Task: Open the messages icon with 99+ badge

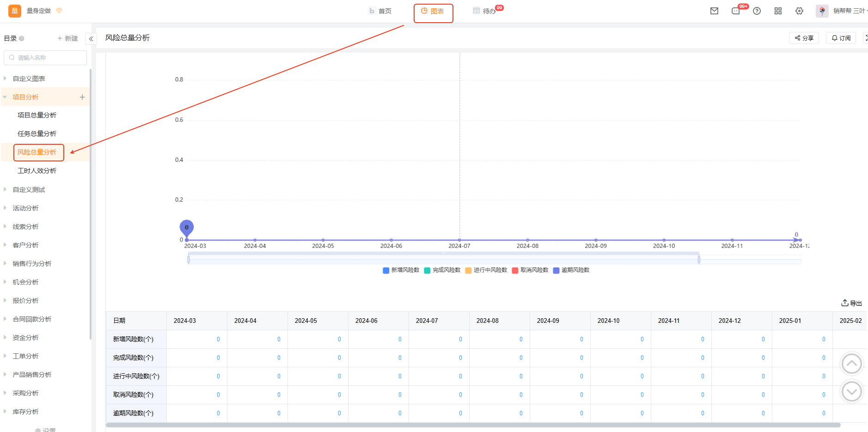Action: click(736, 11)
